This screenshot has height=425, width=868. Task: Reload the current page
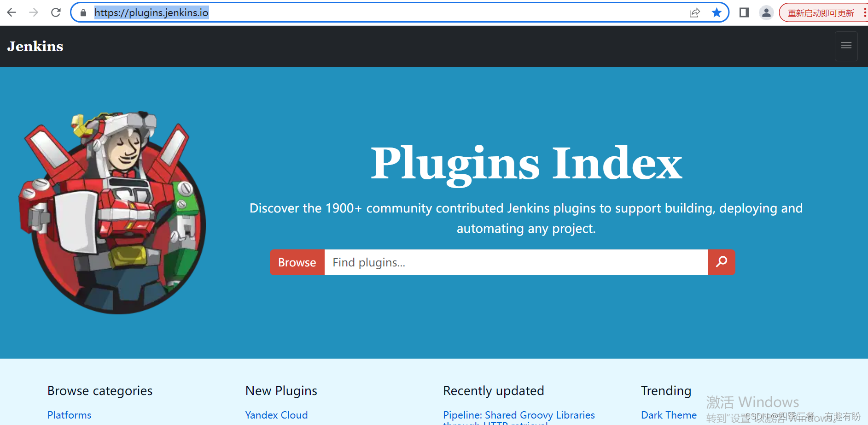(56, 12)
